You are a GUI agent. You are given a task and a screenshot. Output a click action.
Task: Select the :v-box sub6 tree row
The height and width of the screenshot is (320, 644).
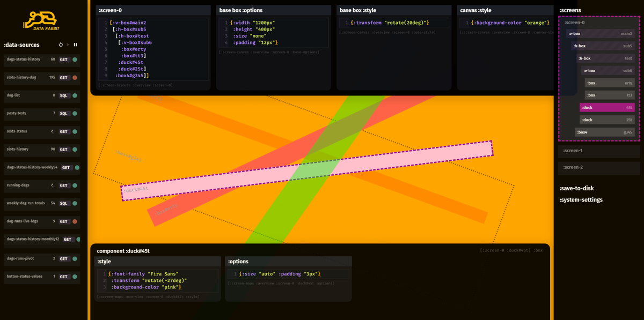[608, 70]
